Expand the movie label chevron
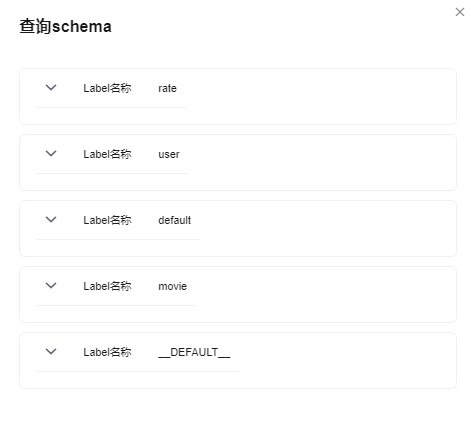The image size is (474, 436). click(51, 286)
